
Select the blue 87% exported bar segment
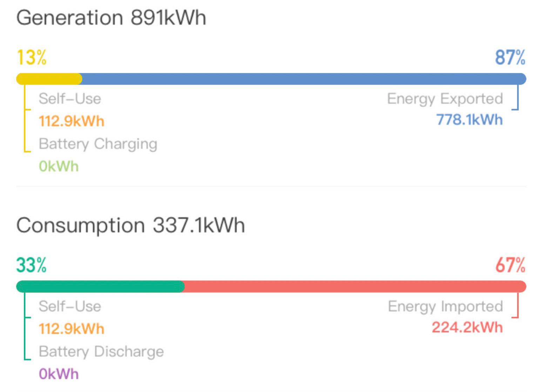[304, 79]
